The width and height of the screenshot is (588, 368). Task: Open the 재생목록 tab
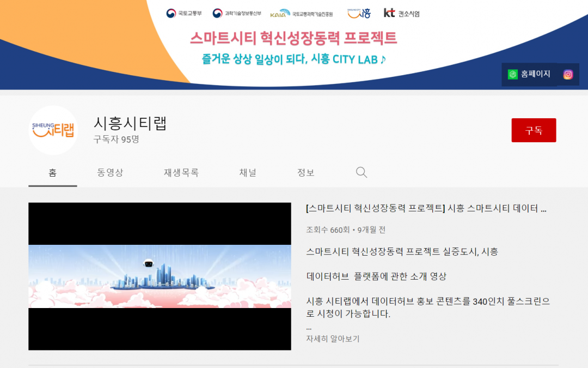pyautogui.click(x=181, y=173)
